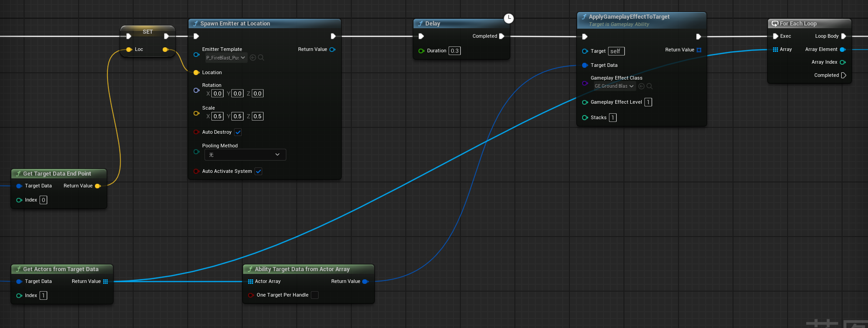
Task: Select the Spawn Emitter at Location node title
Action: (235, 23)
